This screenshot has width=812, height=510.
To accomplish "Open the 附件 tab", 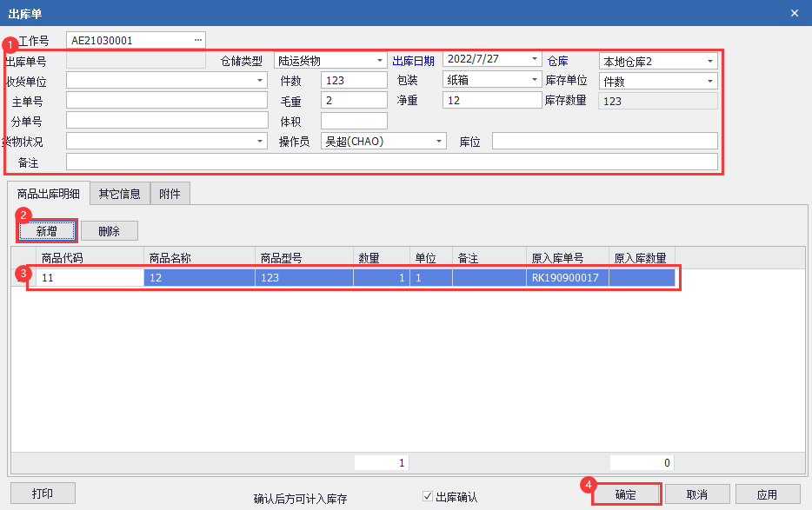I will (170, 194).
